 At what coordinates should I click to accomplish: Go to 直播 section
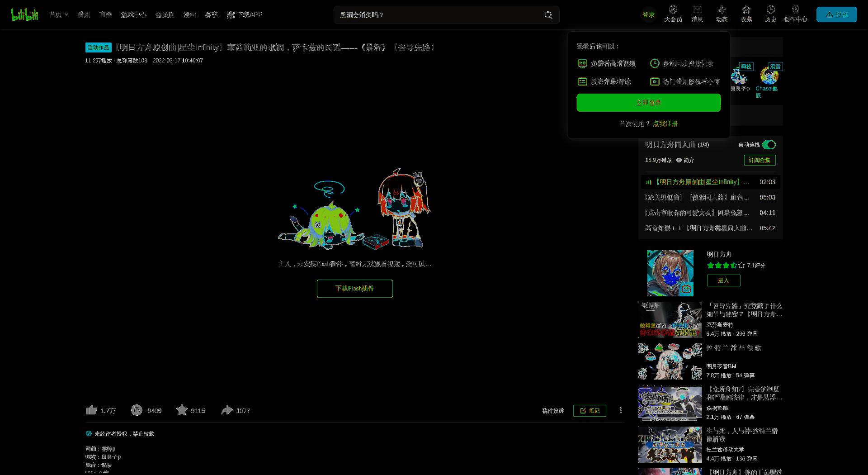coord(105,14)
